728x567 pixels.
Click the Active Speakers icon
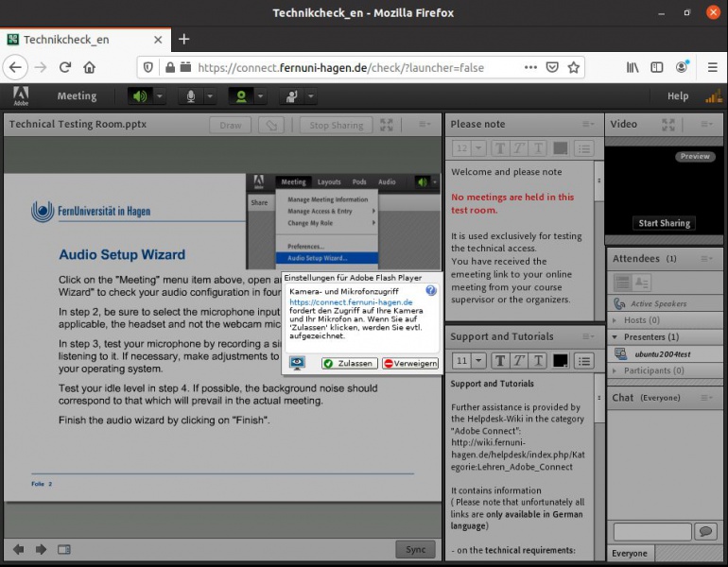(620, 303)
